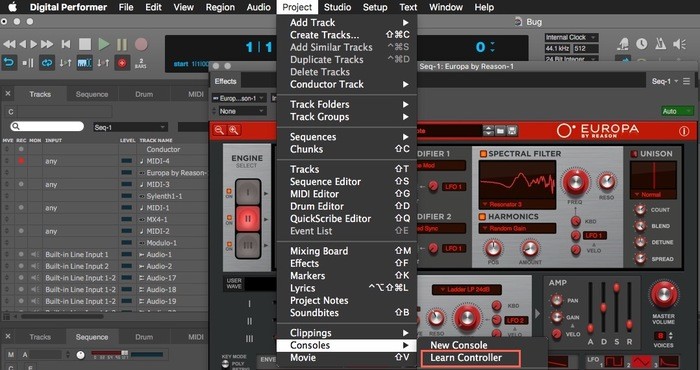700x370 pixels.
Task: Click the red Record transport button
Action: click(x=141, y=44)
